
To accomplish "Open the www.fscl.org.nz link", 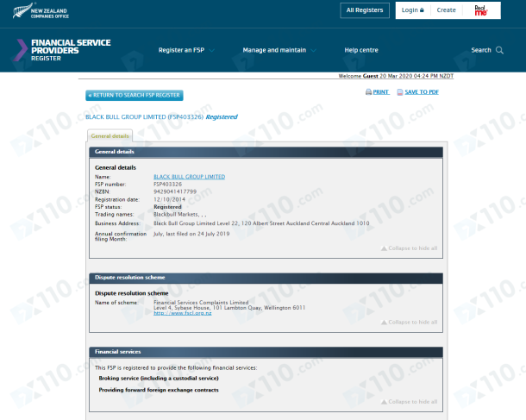I will point(183,313).
